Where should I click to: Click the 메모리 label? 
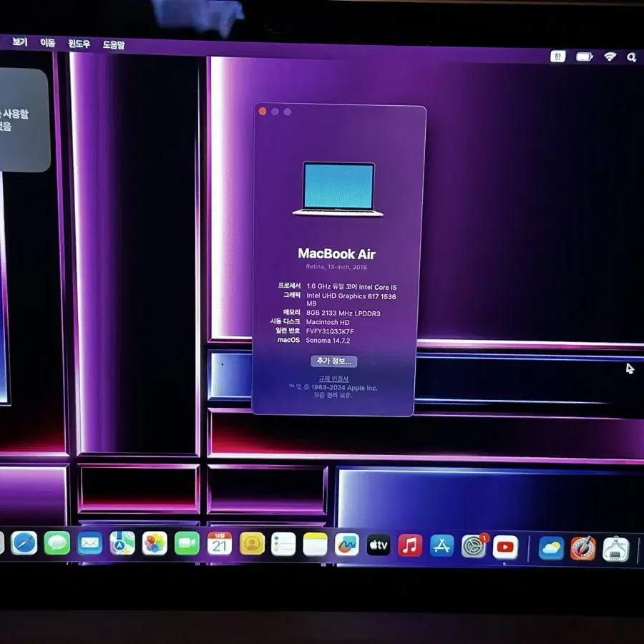coord(292,312)
